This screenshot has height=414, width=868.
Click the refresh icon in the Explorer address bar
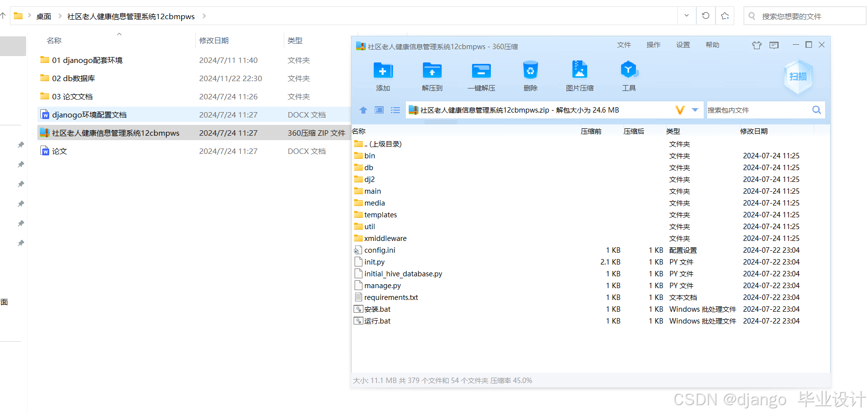click(706, 16)
